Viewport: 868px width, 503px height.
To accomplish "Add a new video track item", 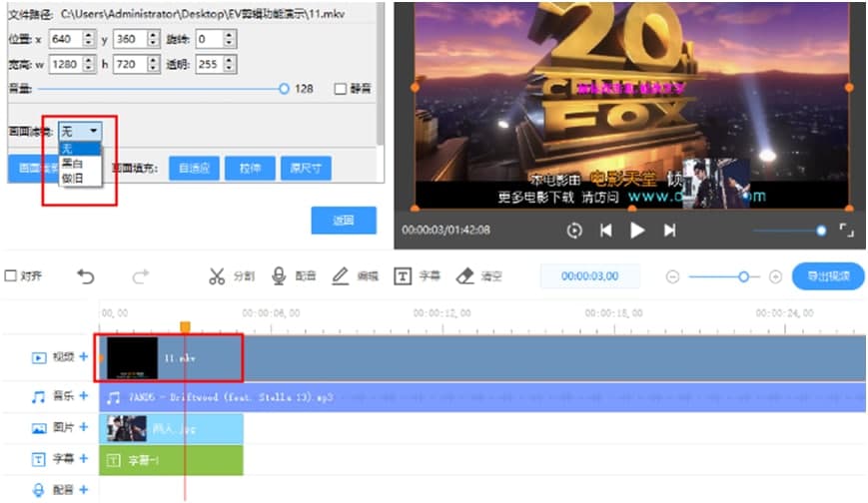I will 84,356.
